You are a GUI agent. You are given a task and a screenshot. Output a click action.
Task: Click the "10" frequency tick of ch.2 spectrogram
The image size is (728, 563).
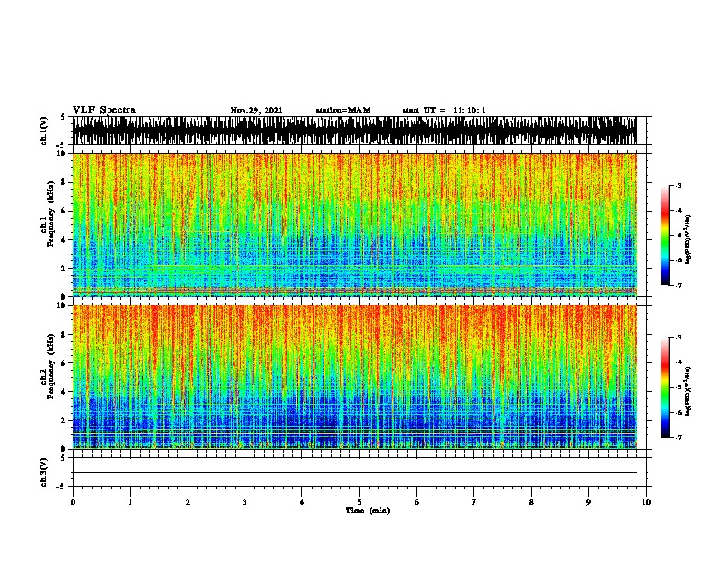(63, 305)
